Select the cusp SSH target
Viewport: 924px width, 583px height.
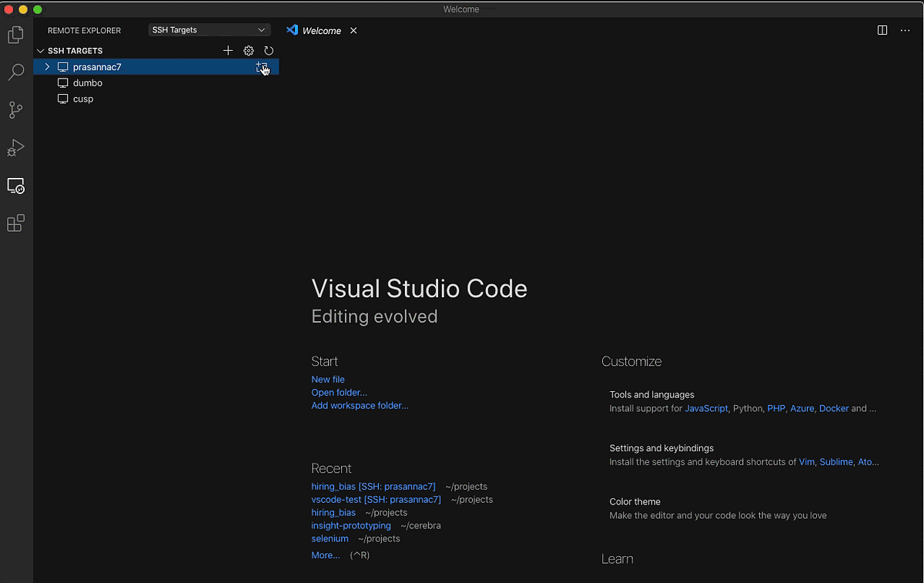pos(82,99)
